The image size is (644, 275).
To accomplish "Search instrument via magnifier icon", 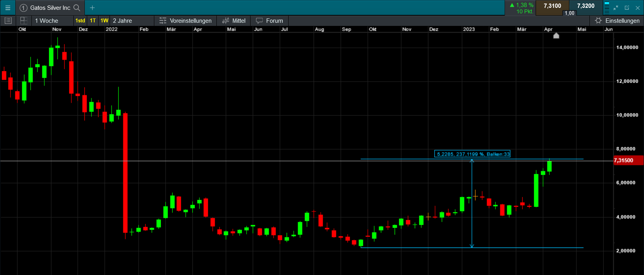I will pos(77,8).
